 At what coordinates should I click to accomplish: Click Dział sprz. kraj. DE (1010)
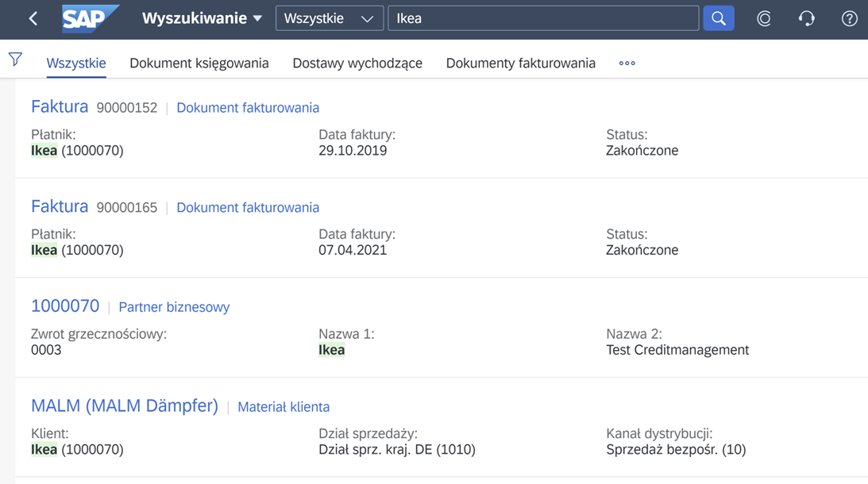397,449
